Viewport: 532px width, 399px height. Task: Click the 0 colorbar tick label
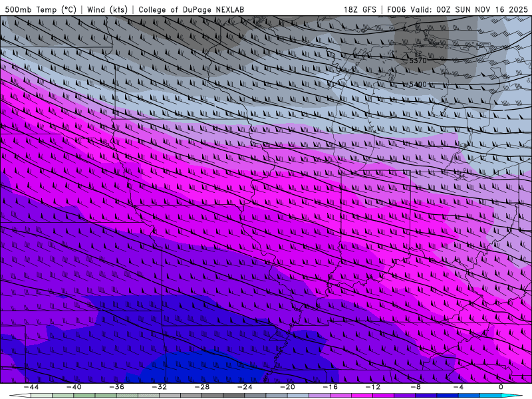[x=501, y=387]
